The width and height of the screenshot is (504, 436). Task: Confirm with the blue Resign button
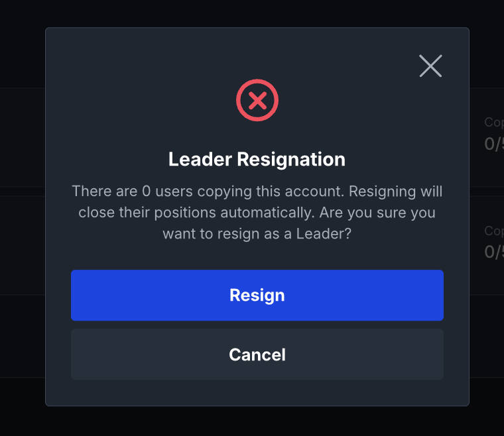(257, 295)
